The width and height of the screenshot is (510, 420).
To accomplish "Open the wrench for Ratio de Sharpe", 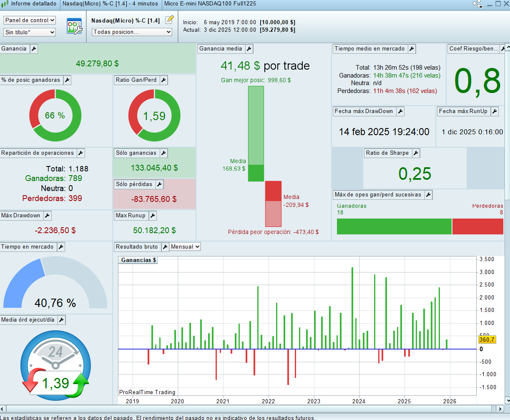I will point(416,153).
